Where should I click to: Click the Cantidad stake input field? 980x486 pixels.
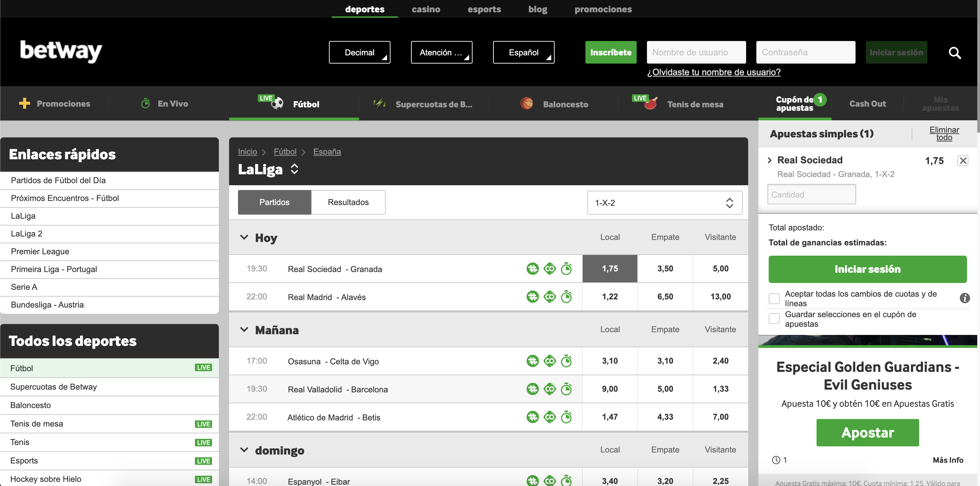point(811,194)
